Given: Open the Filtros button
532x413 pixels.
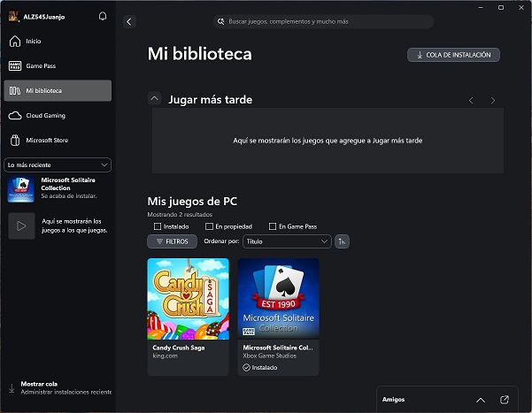Looking at the screenshot, I should pos(172,241).
